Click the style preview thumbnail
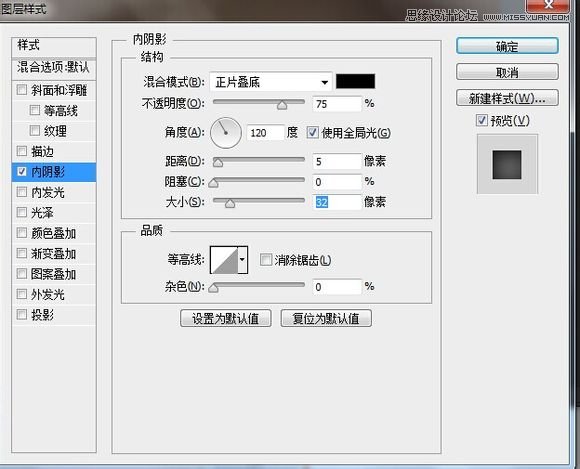Screen dimensions: 580x469 (507, 164)
